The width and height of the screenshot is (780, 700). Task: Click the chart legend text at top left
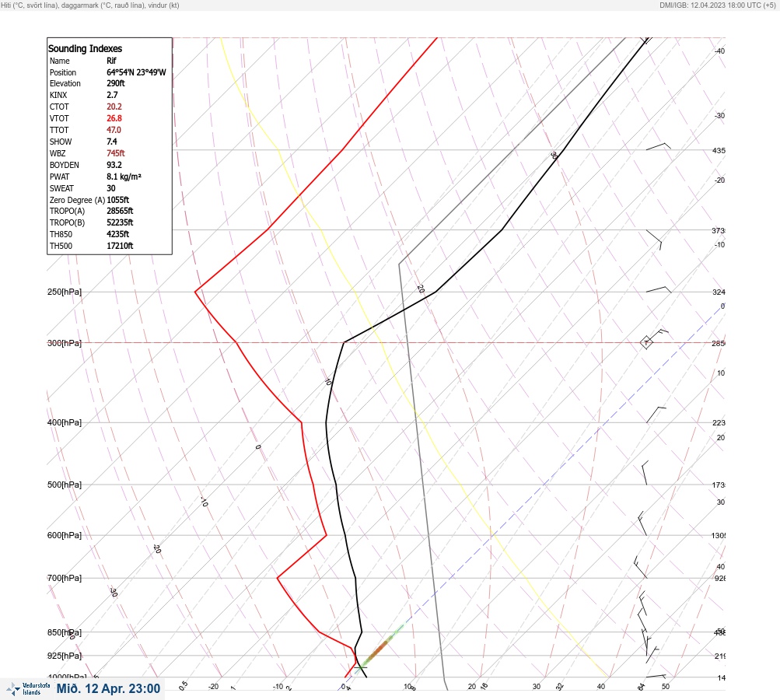pyautogui.click(x=90, y=5)
